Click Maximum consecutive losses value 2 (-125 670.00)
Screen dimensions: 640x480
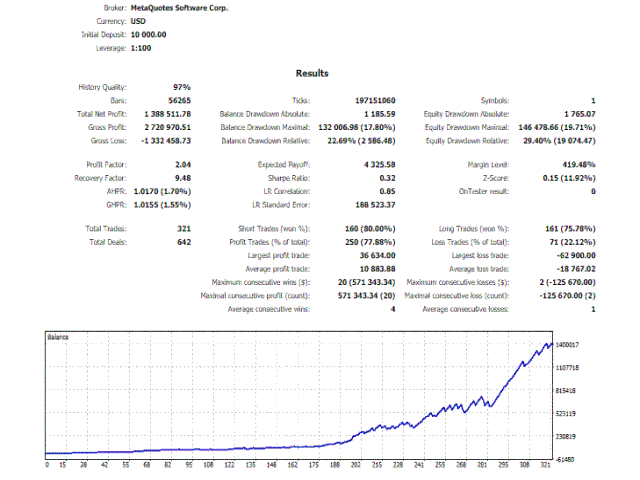click(x=567, y=282)
